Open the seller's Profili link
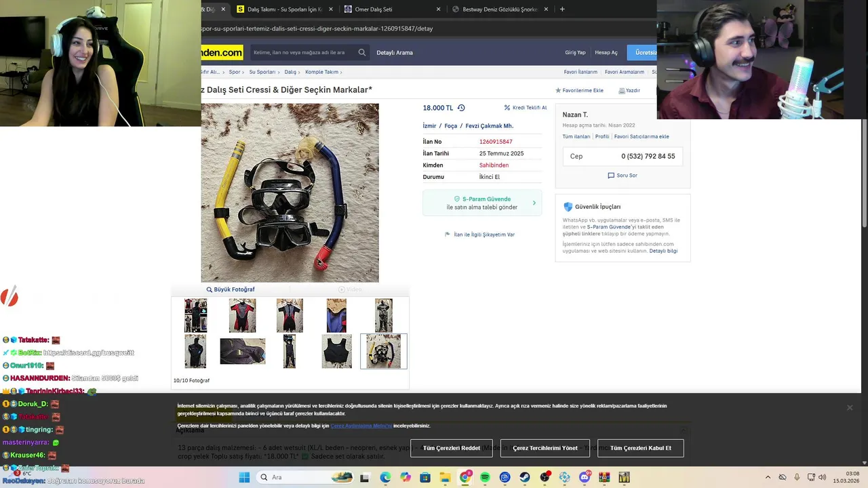Image resolution: width=868 pixels, height=488 pixels. pos(602,136)
